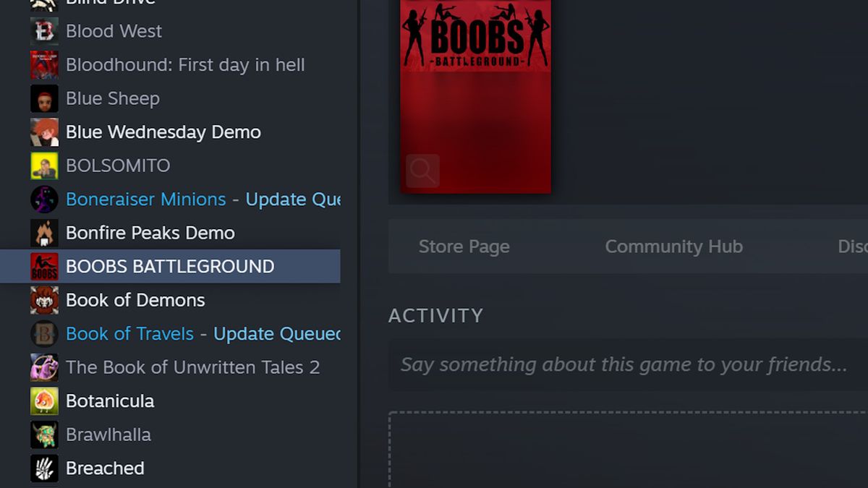Click the BOOBS BATTLEGROUND cover art
This screenshot has height=488, width=868.
click(x=476, y=96)
